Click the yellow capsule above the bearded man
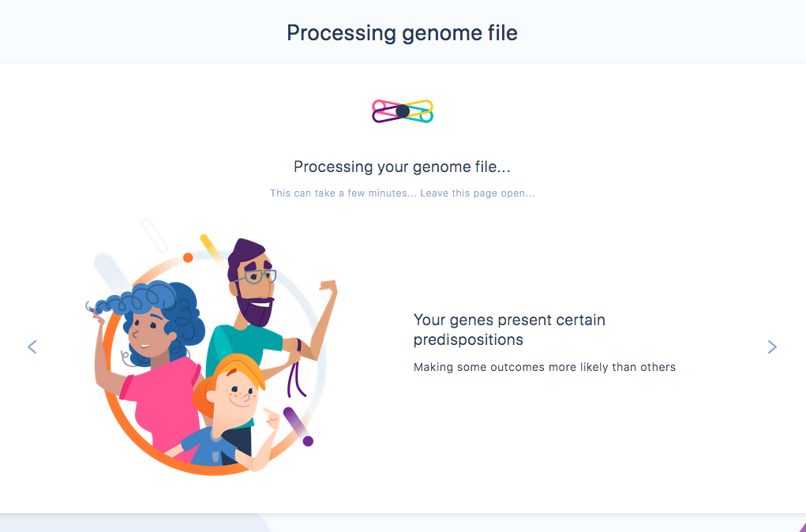 [x=210, y=247]
